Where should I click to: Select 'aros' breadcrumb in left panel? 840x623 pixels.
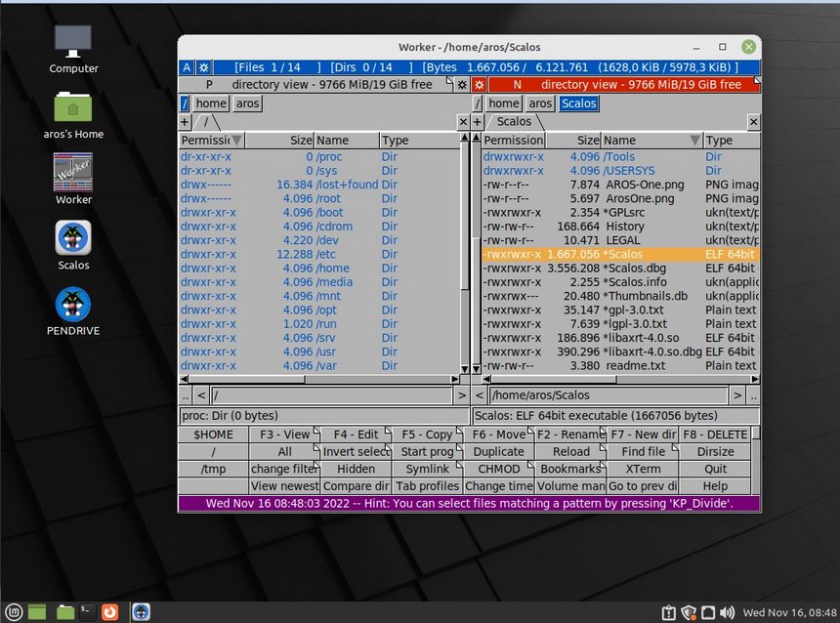click(x=248, y=104)
